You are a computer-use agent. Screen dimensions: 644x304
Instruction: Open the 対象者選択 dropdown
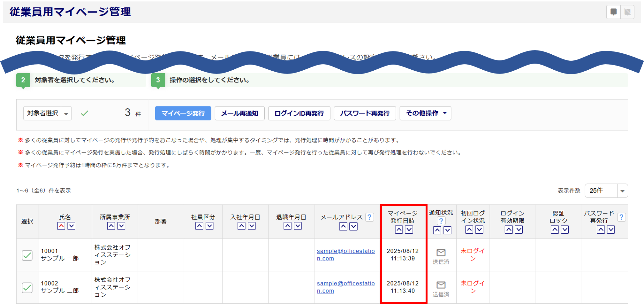point(66,113)
